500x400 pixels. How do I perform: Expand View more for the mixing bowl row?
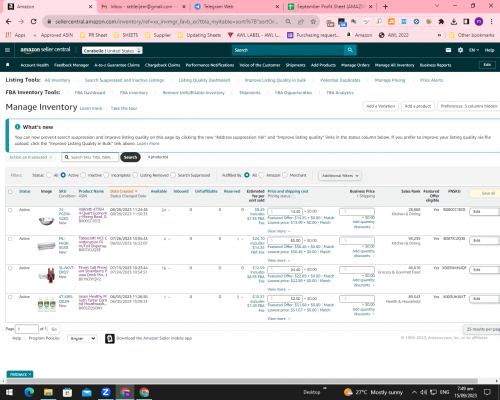tap(279, 231)
